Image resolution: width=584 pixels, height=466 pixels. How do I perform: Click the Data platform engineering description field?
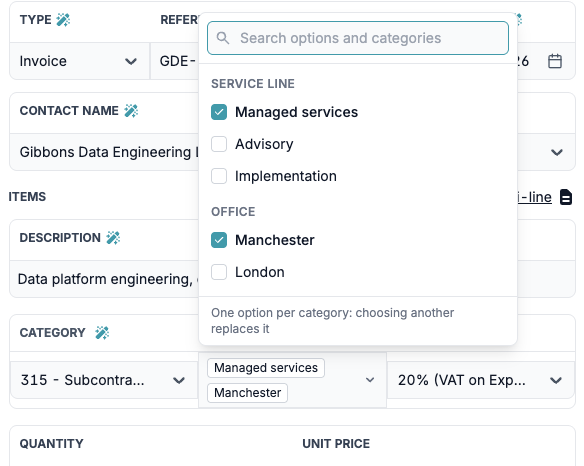pyautogui.click(x=105, y=279)
